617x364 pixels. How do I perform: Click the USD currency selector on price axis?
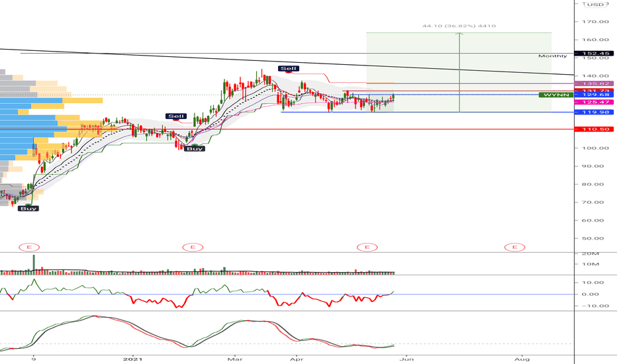(596, 5)
